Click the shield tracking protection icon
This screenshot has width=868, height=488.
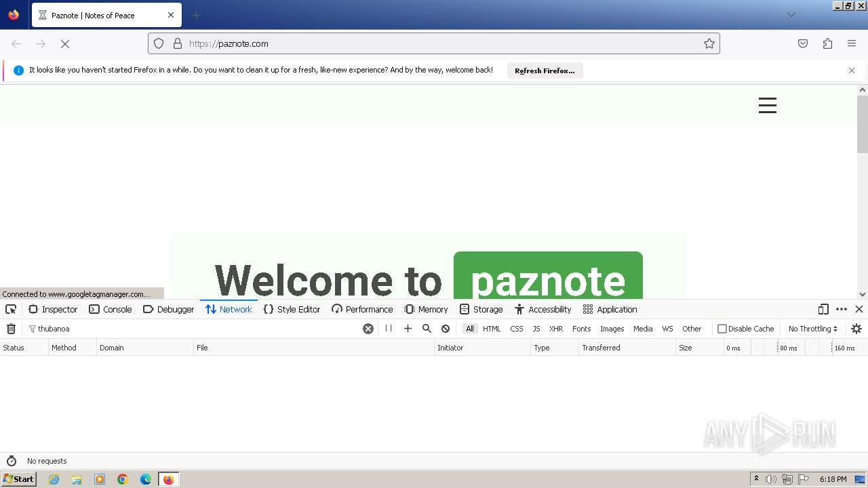pos(159,43)
